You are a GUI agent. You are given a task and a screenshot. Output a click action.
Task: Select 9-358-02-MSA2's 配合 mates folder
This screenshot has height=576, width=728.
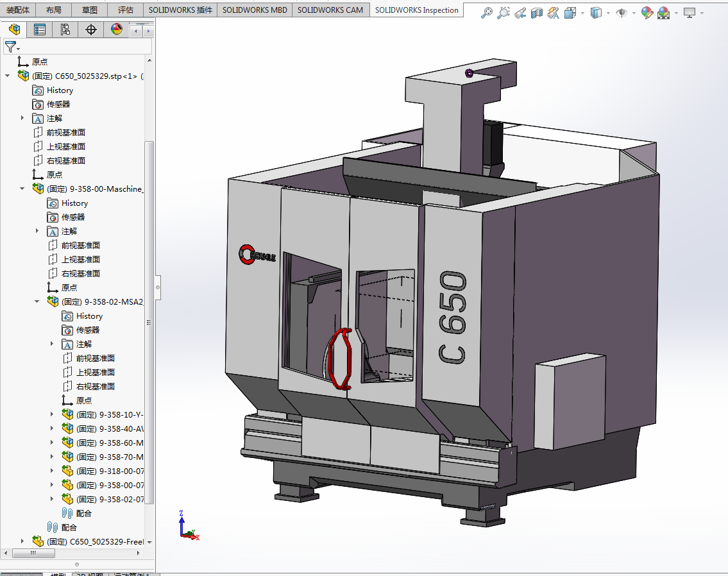pyautogui.click(x=76, y=513)
